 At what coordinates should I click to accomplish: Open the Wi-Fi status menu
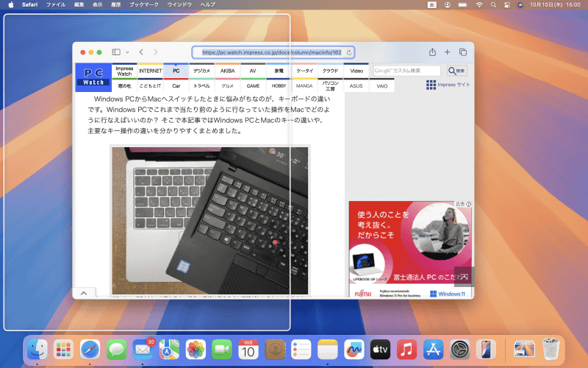(479, 5)
